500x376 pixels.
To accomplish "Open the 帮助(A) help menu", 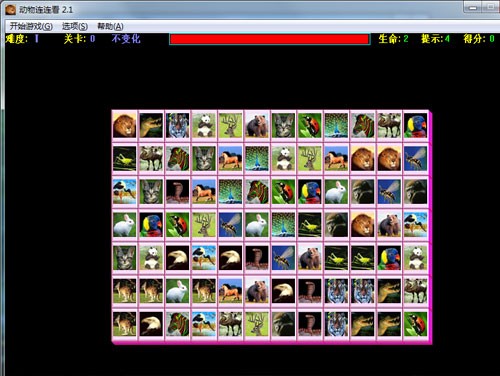I will pyautogui.click(x=110, y=26).
